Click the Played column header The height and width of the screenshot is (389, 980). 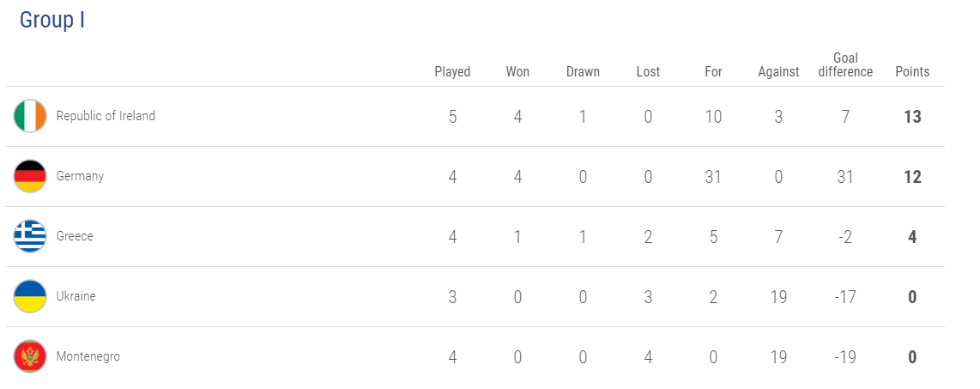452,72
